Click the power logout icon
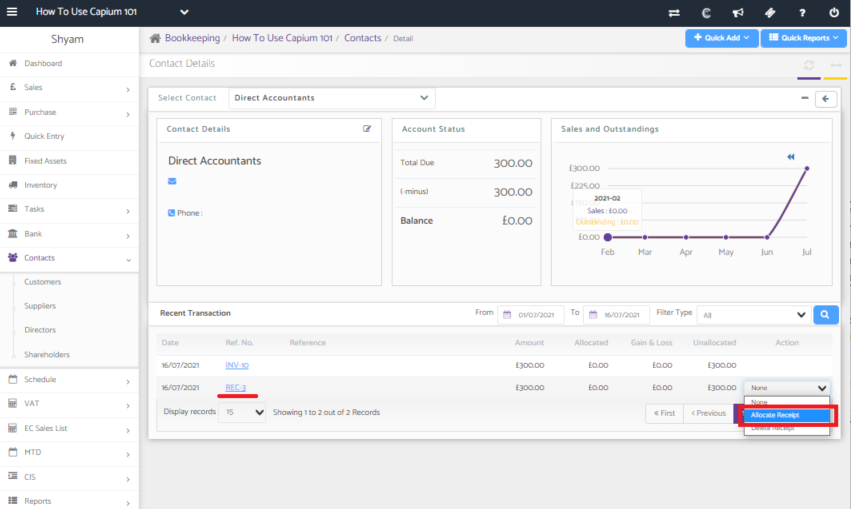The height and width of the screenshot is (509, 851). click(834, 12)
